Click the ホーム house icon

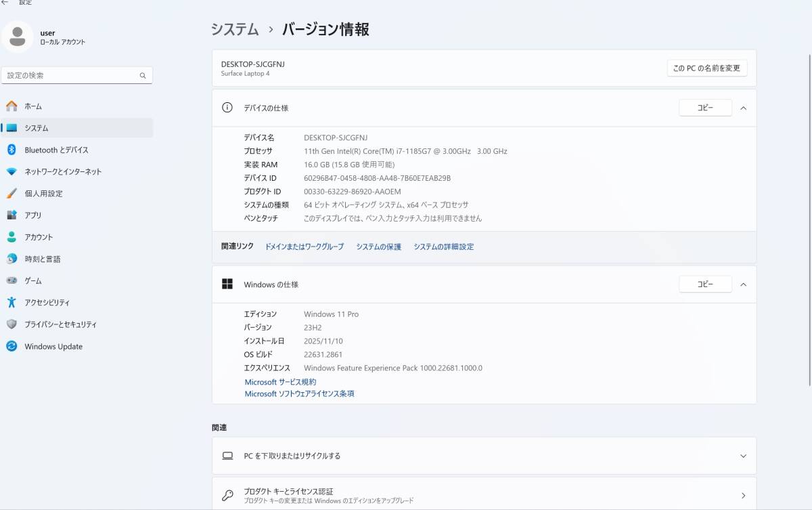[12, 106]
